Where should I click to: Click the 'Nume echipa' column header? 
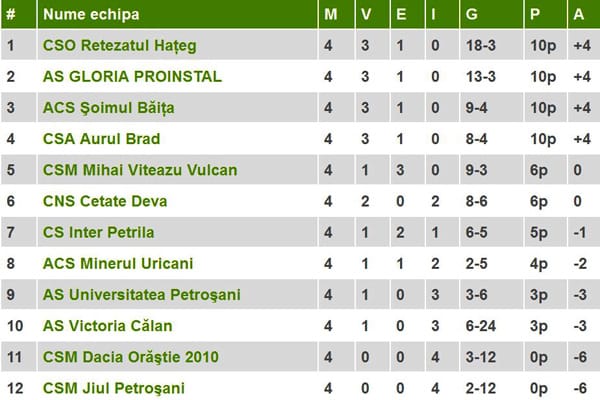tap(92, 15)
